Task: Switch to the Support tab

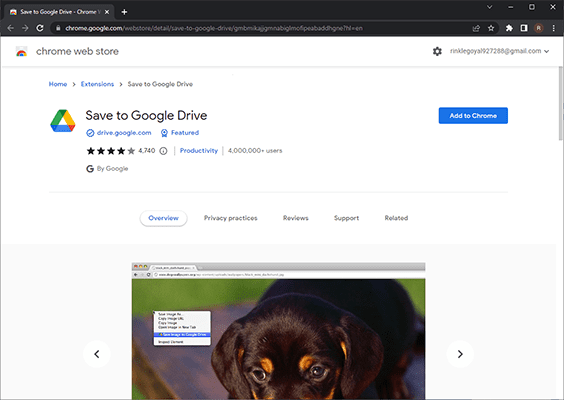Action: pyautogui.click(x=346, y=218)
